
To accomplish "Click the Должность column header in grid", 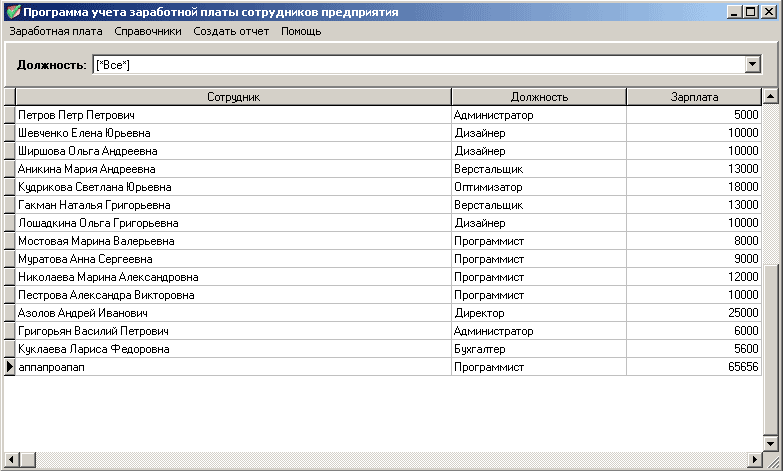I will coord(539,96).
